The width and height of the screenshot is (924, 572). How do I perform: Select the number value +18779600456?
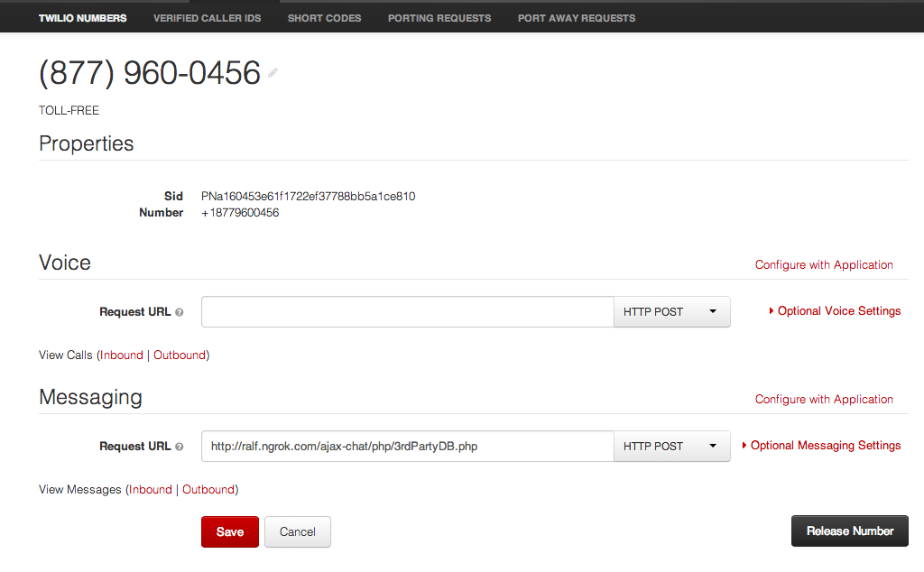pos(240,213)
